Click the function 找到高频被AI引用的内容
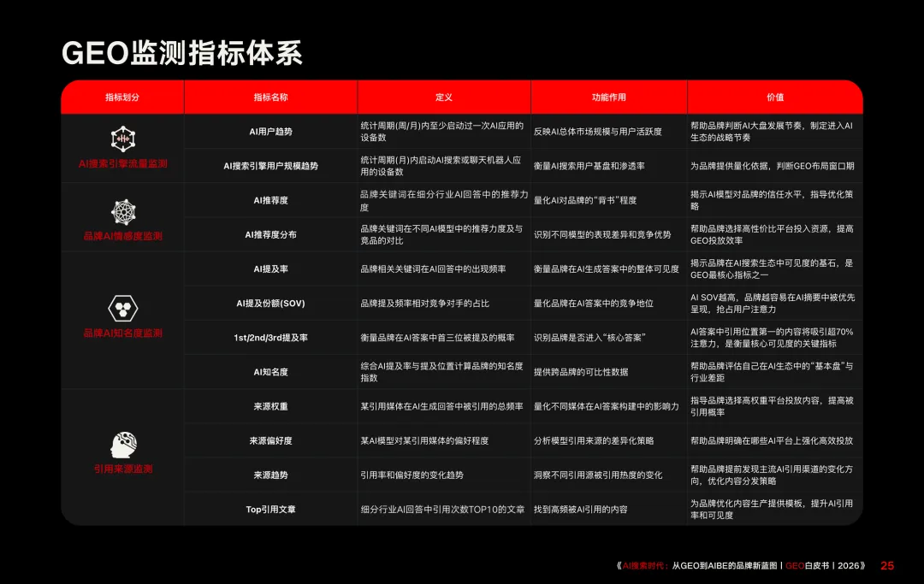Screen dimensions: 924x584 click(x=580, y=510)
